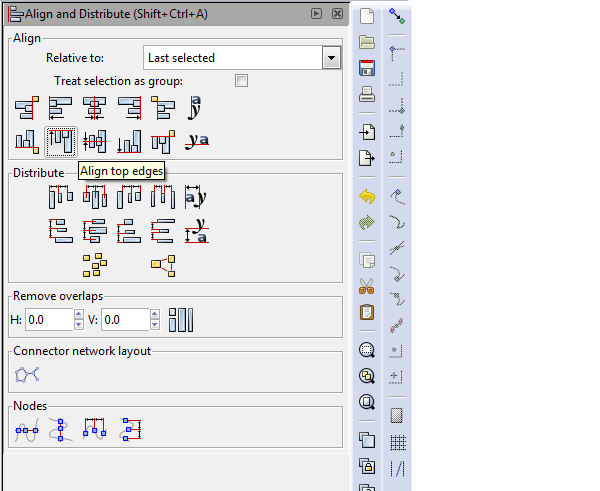Toggle the 'Treat selection as group' checkbox
600x491 pixels.
(241, 80)
